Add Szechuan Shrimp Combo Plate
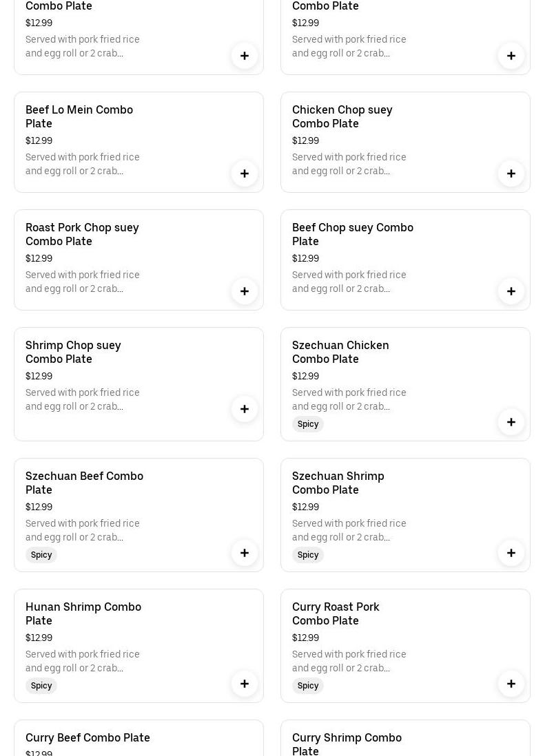The image size is (554, 756). click(511, 553)
